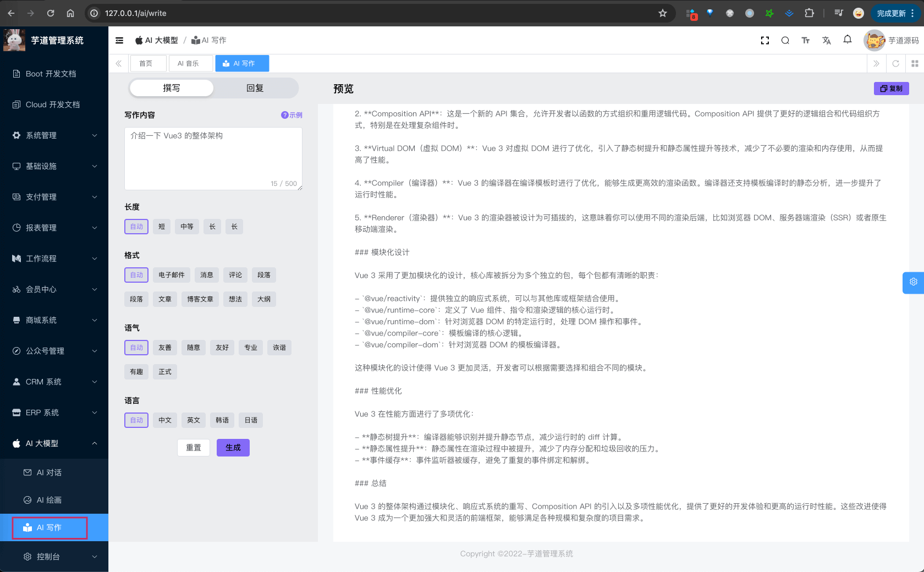Refresh the current tab page
This screenshot has width=924, height=572.
coord(895,63)
